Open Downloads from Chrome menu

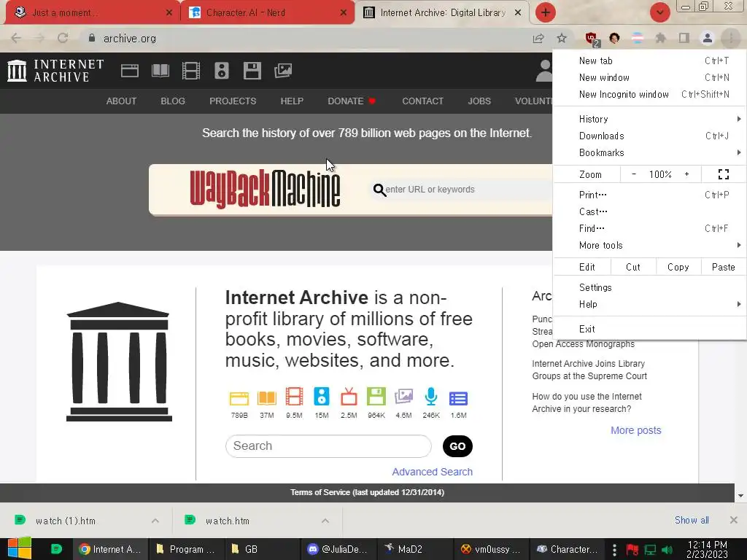click(x=649, y=136)
